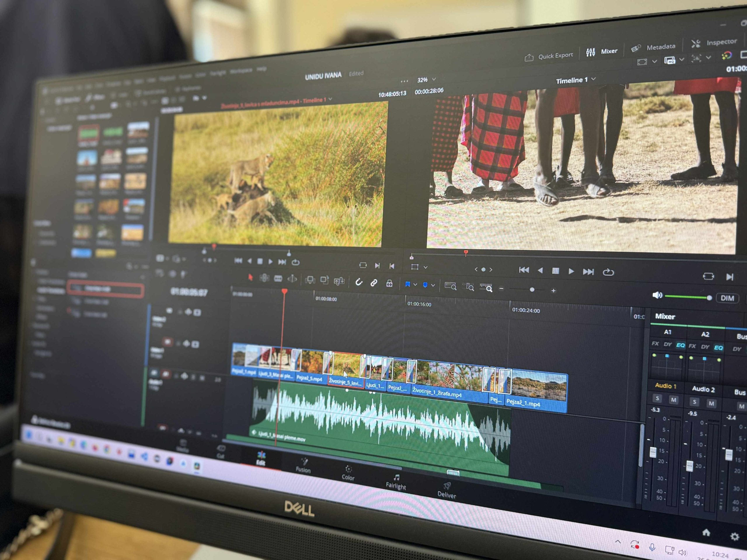Play reverse in the timeline viewer
Image resolution: width=747 pixels, height=560 pixels.
pos(540,270)
